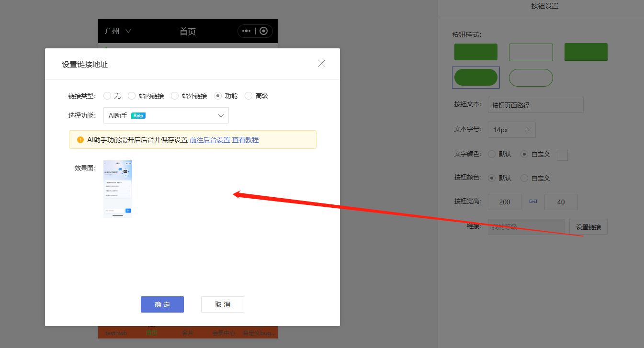This screenshot has height=348, width=644.
Task: Choose the green shadowed rectangular button style
Action: click(x=586, y=52)
